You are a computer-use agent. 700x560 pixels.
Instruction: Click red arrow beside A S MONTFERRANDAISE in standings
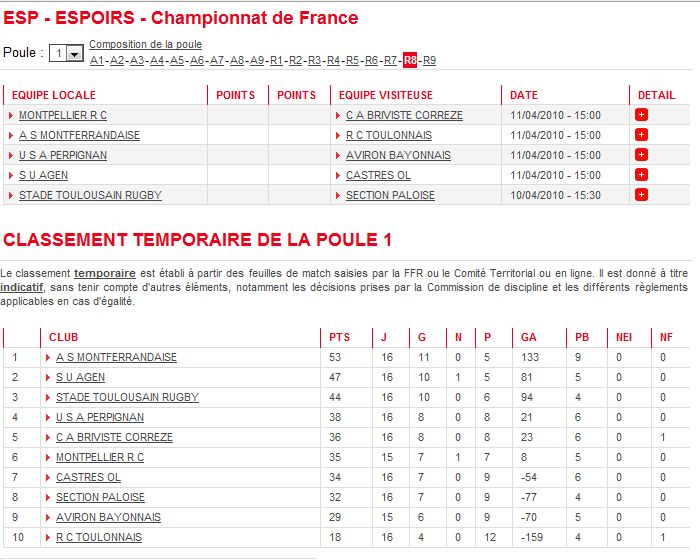pos(48,357)
